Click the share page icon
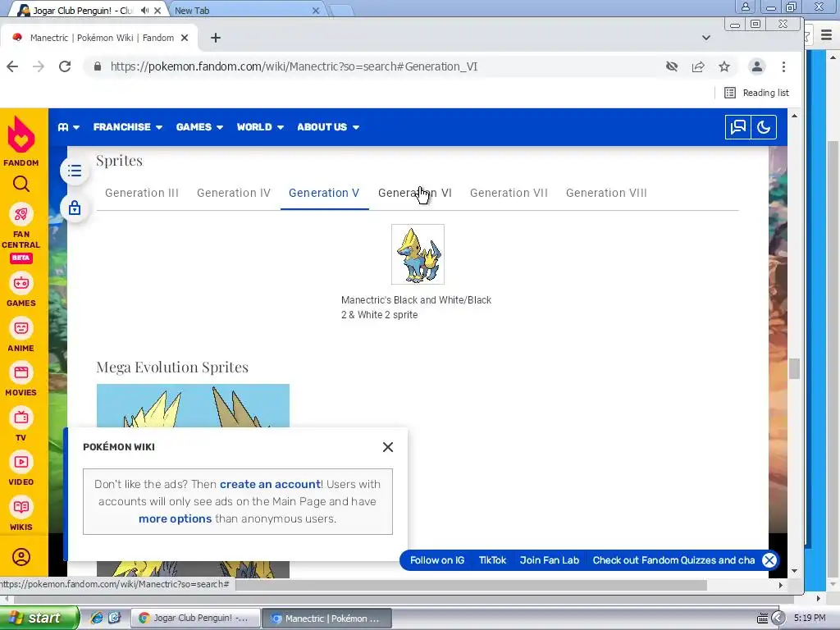 [698, 66]
